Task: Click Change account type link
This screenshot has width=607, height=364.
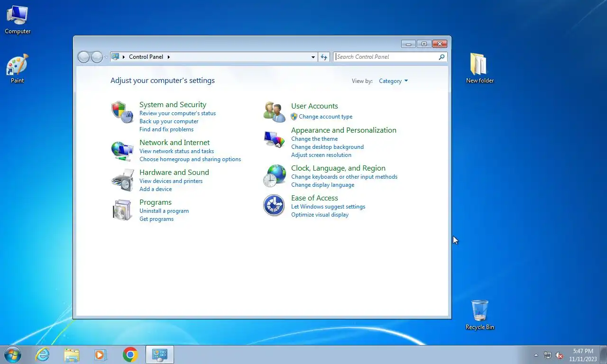Action: pos(325,117)
